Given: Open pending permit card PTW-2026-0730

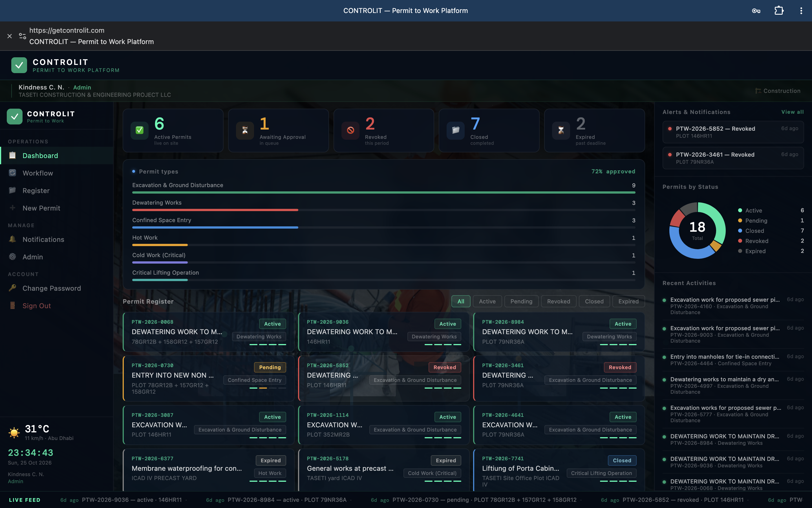Looking at the screenshot, I should pos(208,378).
